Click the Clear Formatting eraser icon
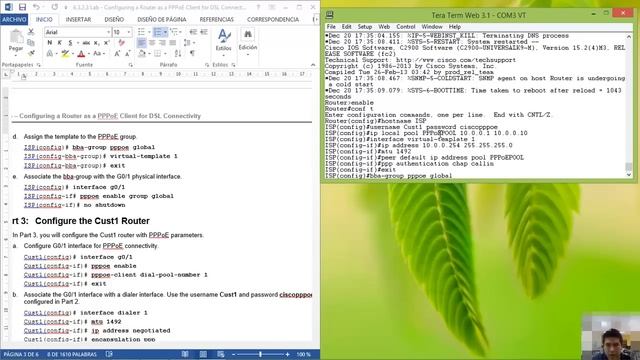 coord(122,42)
